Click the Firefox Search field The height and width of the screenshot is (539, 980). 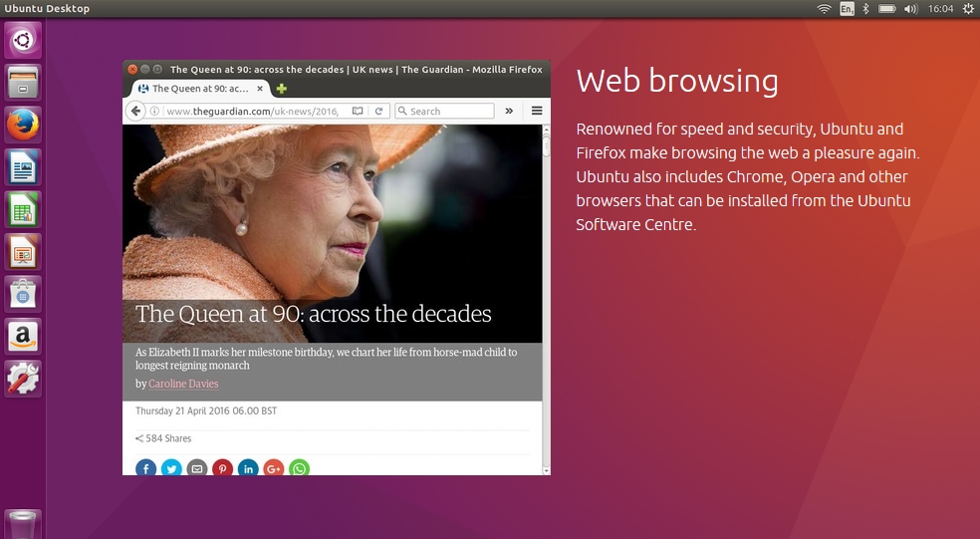[448, 111]
